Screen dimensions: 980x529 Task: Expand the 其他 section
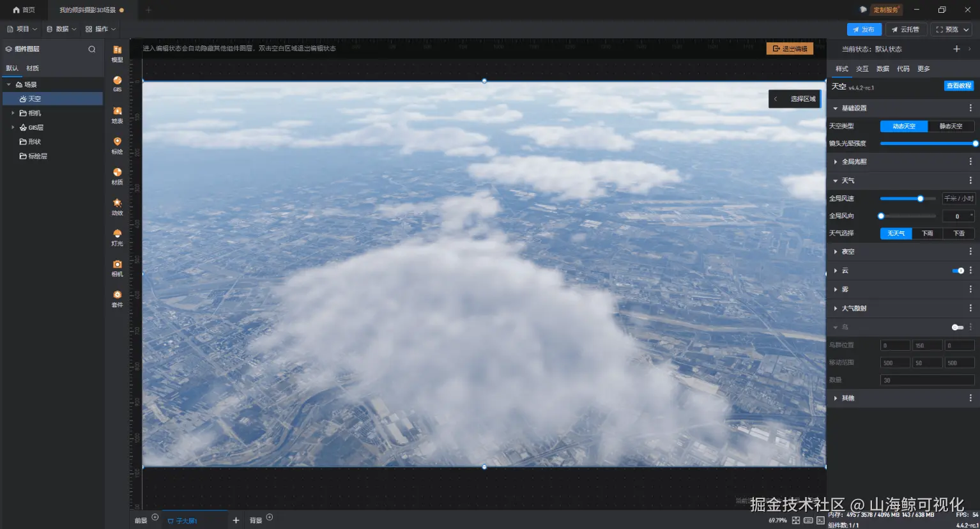pos(835,398)
